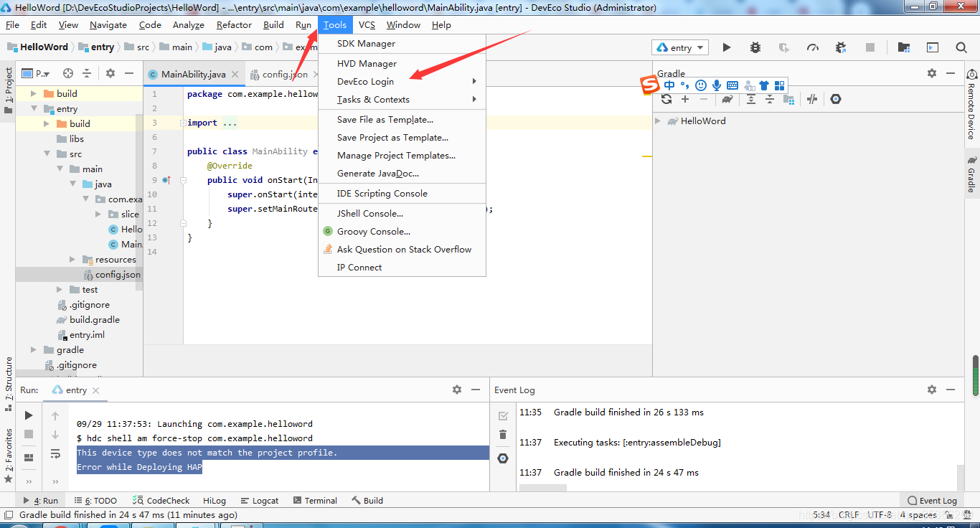Toggle Sogou soft keyboard icon
This screenshot has height=528, width=980.
pos(732,85)
